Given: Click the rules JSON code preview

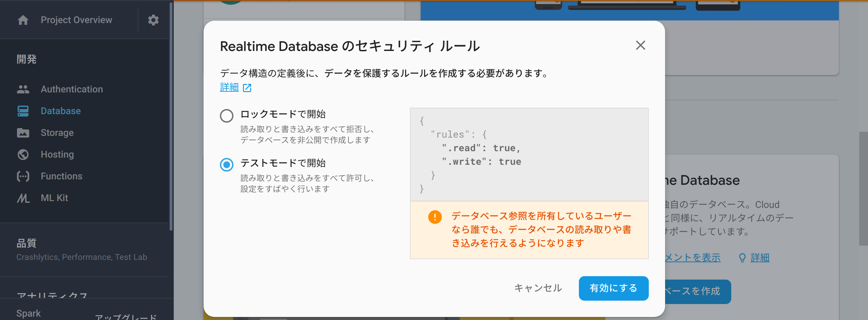Looking at the screenshot, I should click(529, 155).
